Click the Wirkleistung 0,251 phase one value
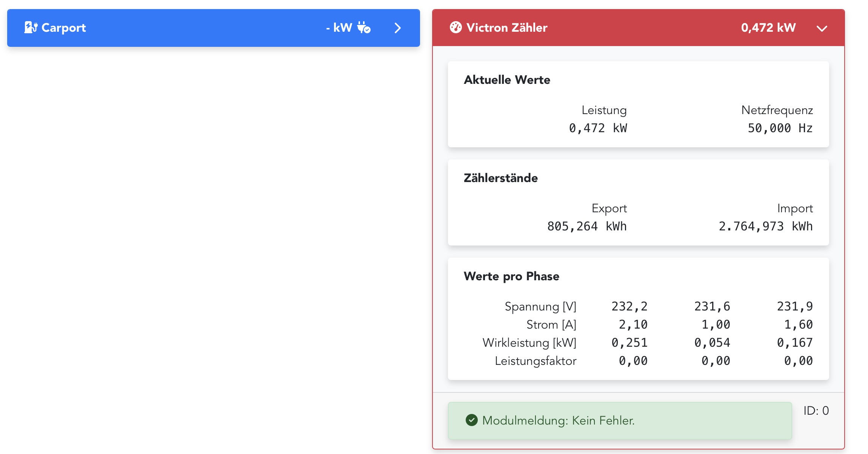 tap(629, 343)
